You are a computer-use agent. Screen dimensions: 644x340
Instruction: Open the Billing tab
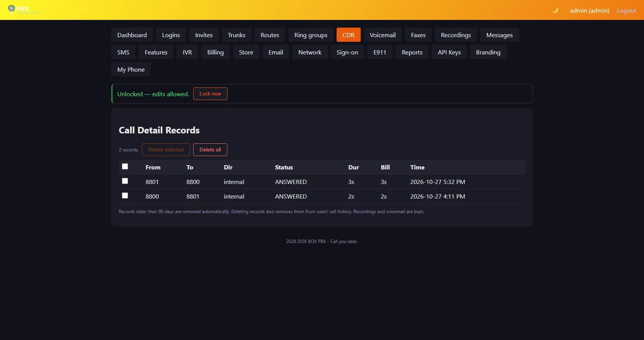tap(215, 52)
